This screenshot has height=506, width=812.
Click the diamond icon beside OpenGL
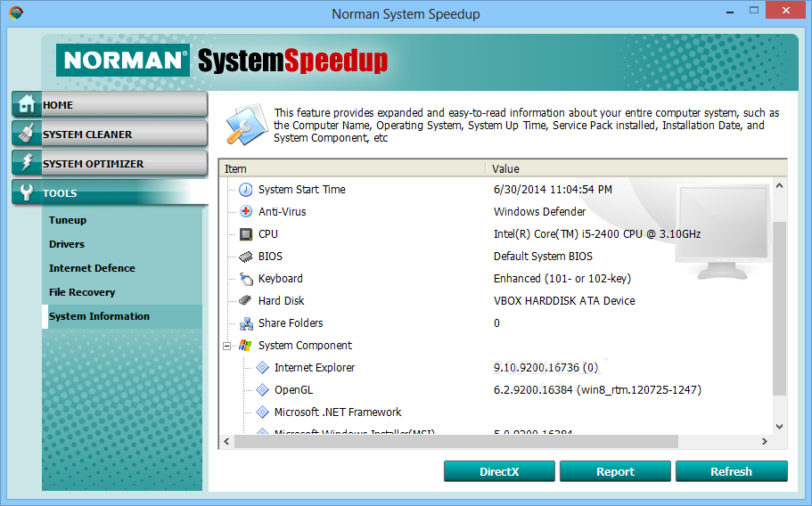263,389
